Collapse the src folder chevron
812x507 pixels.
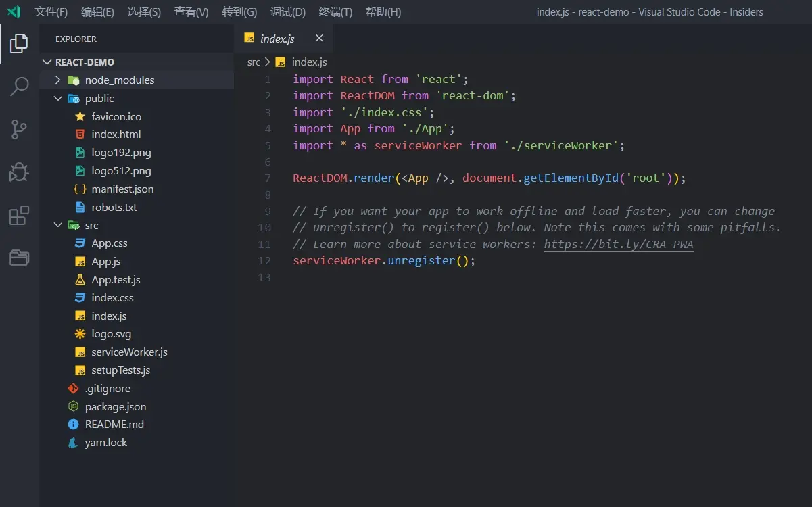pos(58,225)
